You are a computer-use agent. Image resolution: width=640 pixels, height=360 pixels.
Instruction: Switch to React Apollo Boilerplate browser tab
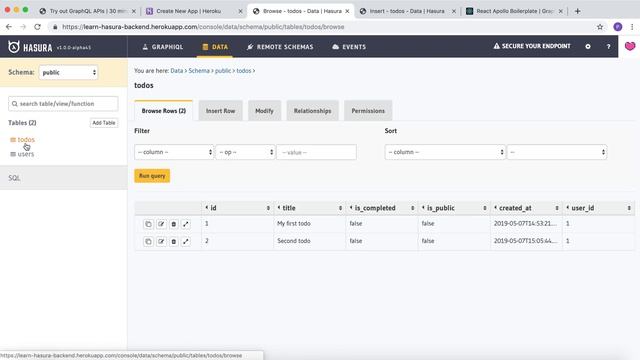pyautogui.click(x=515, y=11)
